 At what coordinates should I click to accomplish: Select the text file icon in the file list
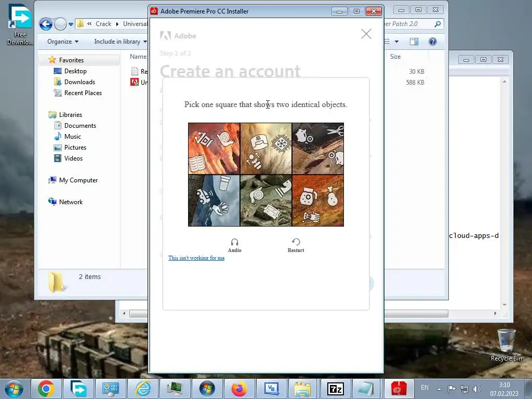135,71
